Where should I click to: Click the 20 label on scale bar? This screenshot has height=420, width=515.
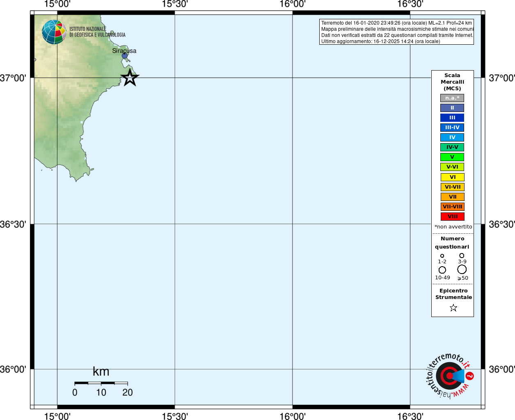click(x=128, y=393)
